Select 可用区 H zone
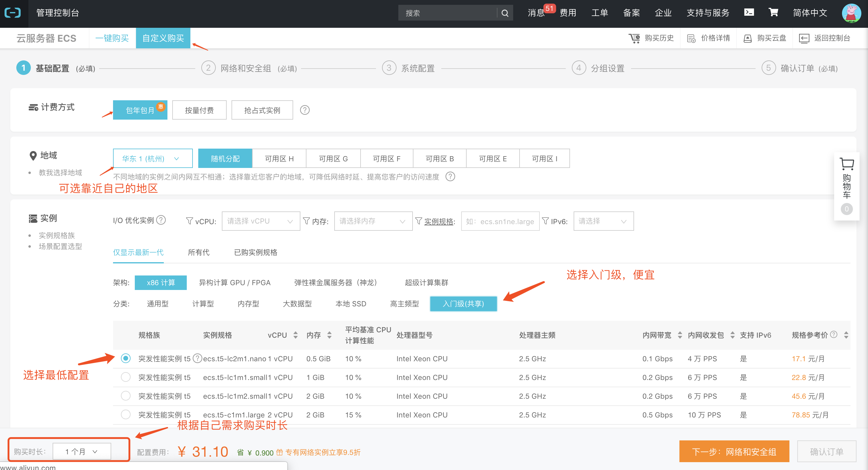Image resolution: width=868 pixels, height=470 pixels. pyautogui.click(x=279, y=158)
